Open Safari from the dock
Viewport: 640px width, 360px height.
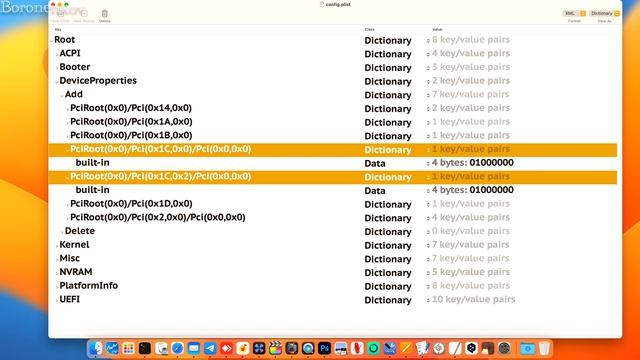[x=177, y=348]
